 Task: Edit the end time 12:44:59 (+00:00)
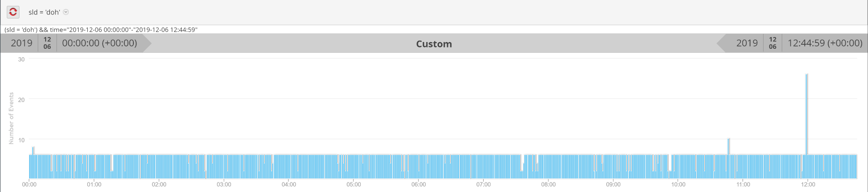pyautogui.click(x=825, y=43)
